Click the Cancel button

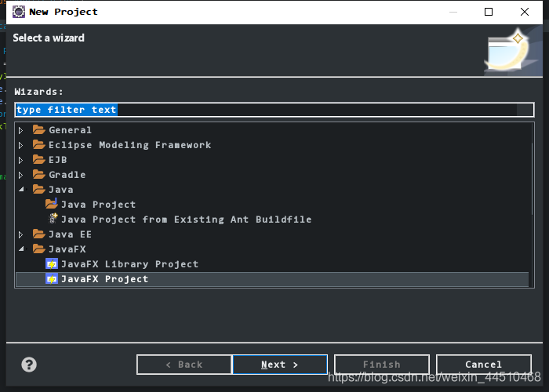484,365
